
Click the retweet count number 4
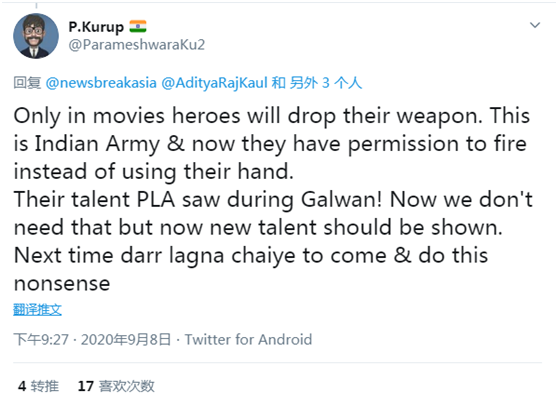click(22, 386)
